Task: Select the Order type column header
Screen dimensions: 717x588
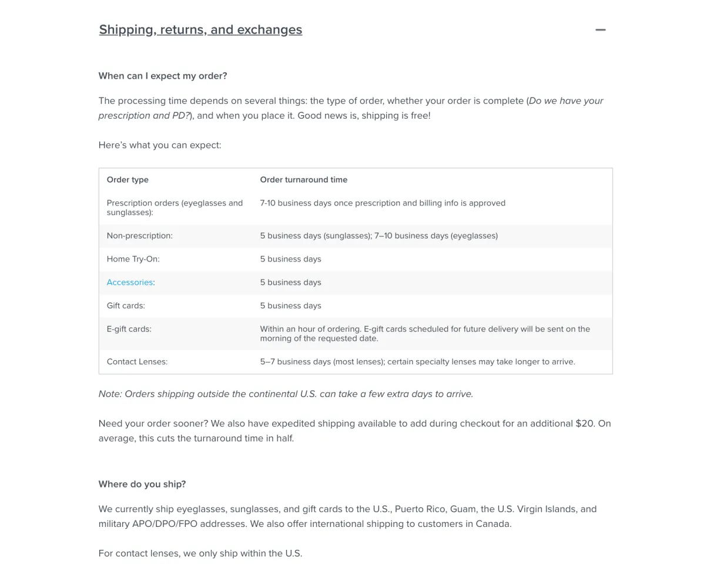Action: tap(128, 180)
